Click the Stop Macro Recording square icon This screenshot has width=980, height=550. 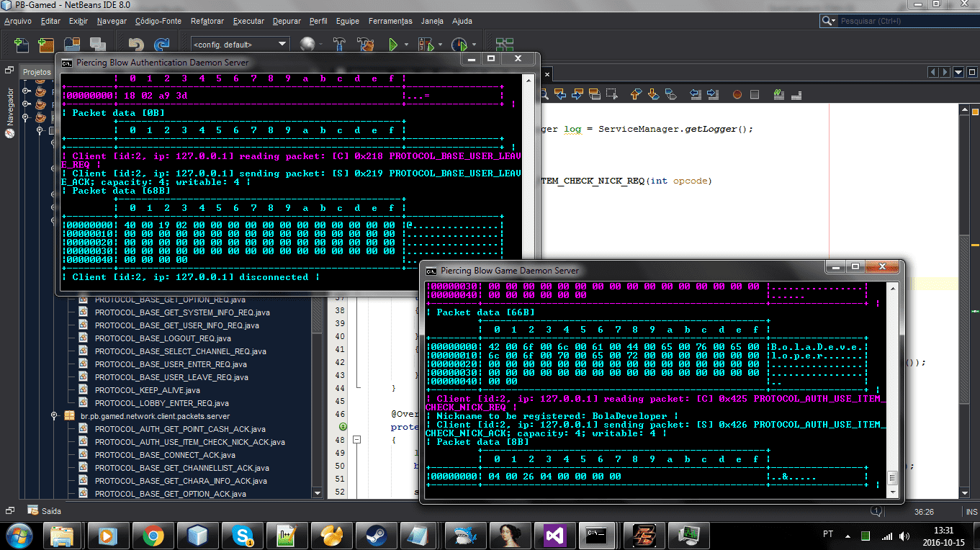[x=755, y=94]
